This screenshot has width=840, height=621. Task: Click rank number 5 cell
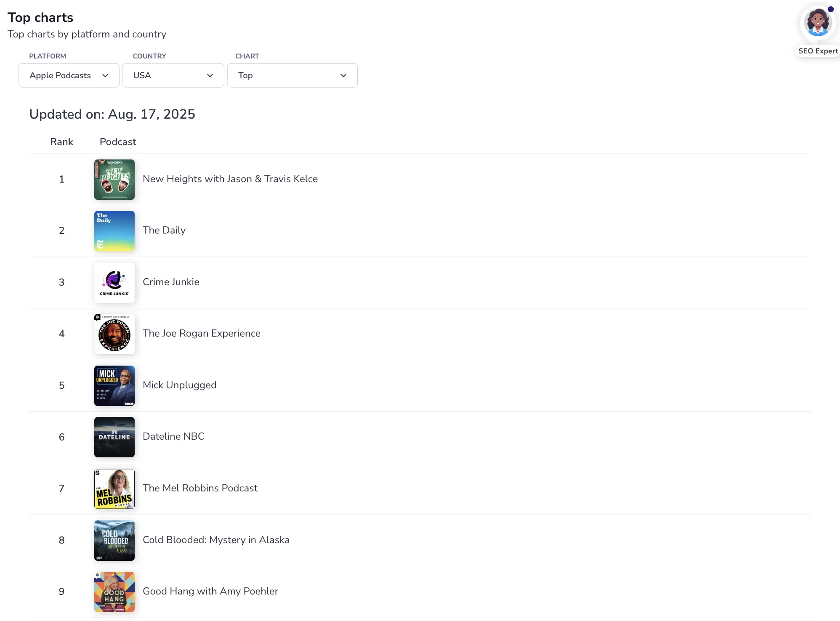(61, 385)
